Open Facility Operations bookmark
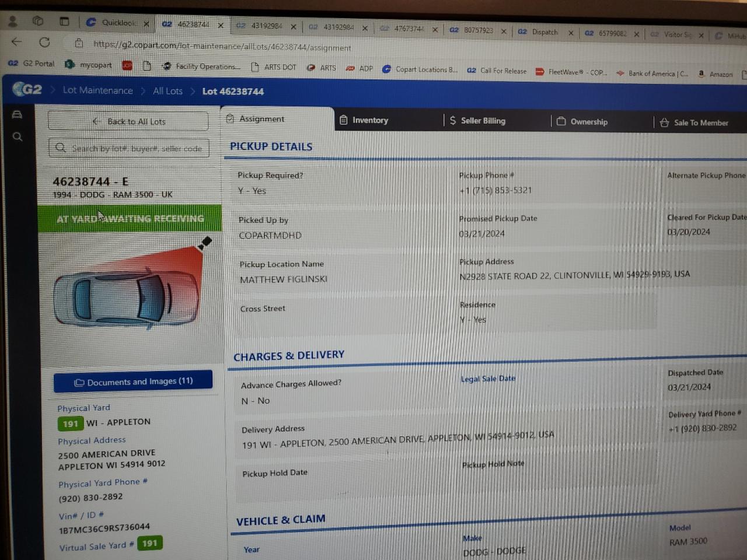Image resolution: width=747 pixels, height=560 pixels. pyautogui.click(x=201, y=66)
